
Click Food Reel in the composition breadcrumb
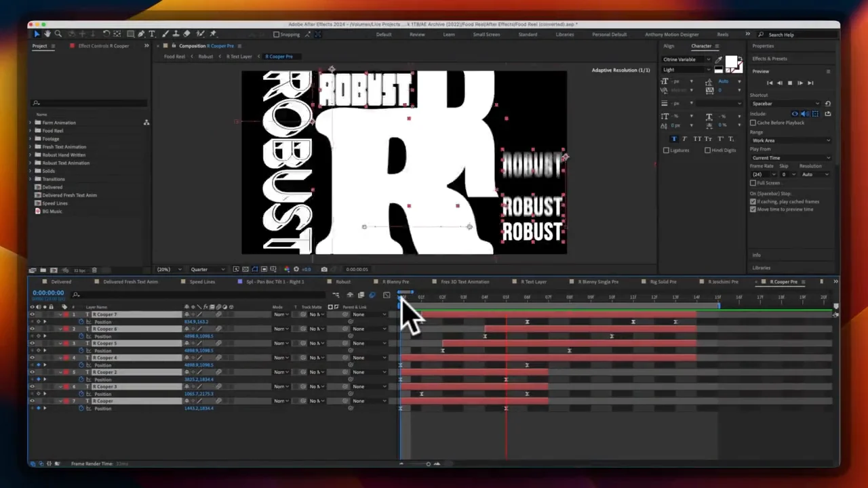[x=174, y=56]
